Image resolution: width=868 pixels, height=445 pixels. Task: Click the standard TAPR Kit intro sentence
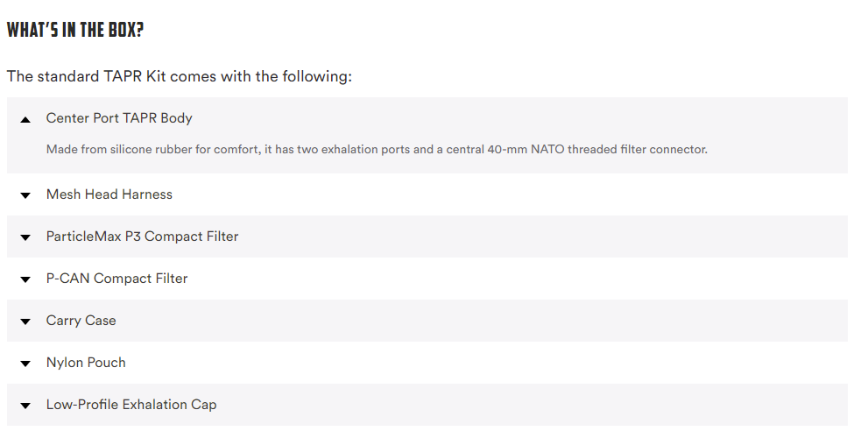tap(179, 76)
